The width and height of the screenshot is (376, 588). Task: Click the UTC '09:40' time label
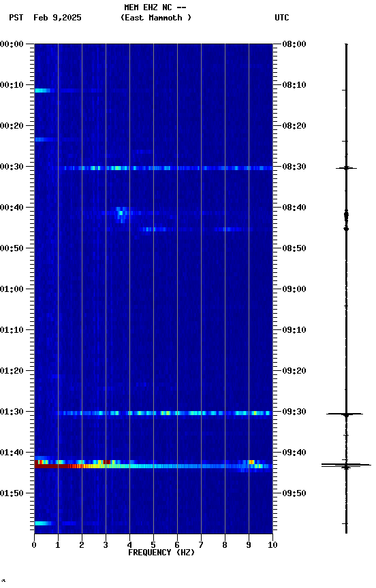click(294, 453)
